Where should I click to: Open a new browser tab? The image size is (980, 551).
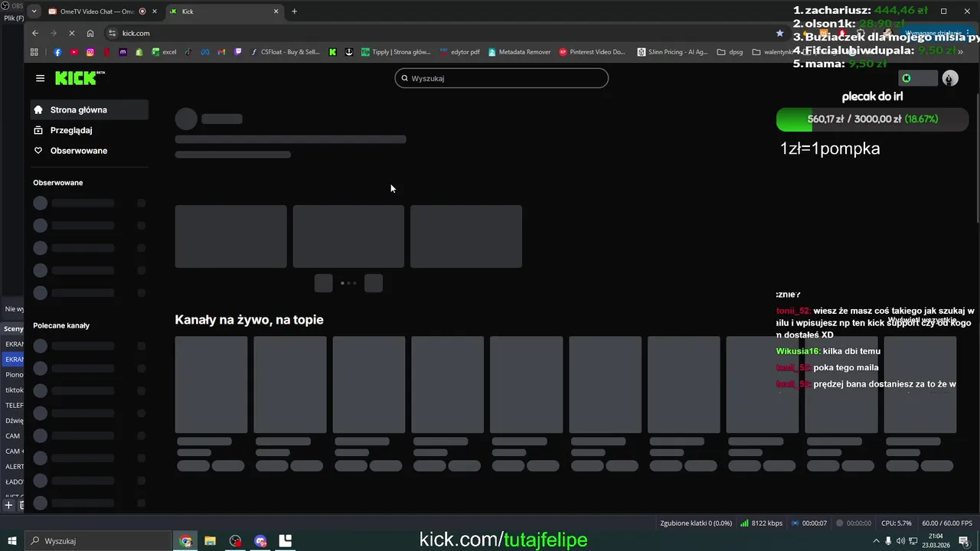(x=294, y=11)
